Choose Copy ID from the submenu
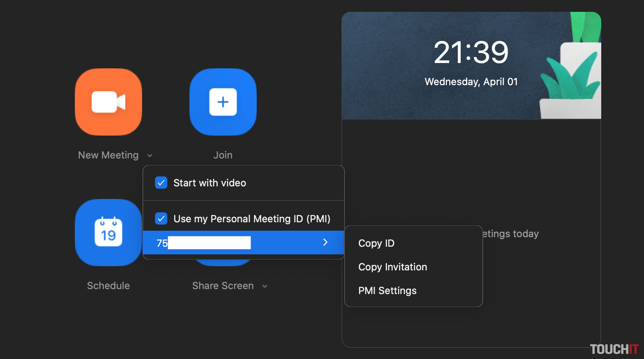This screenshot has height=359, width=644. click(376, 243)
